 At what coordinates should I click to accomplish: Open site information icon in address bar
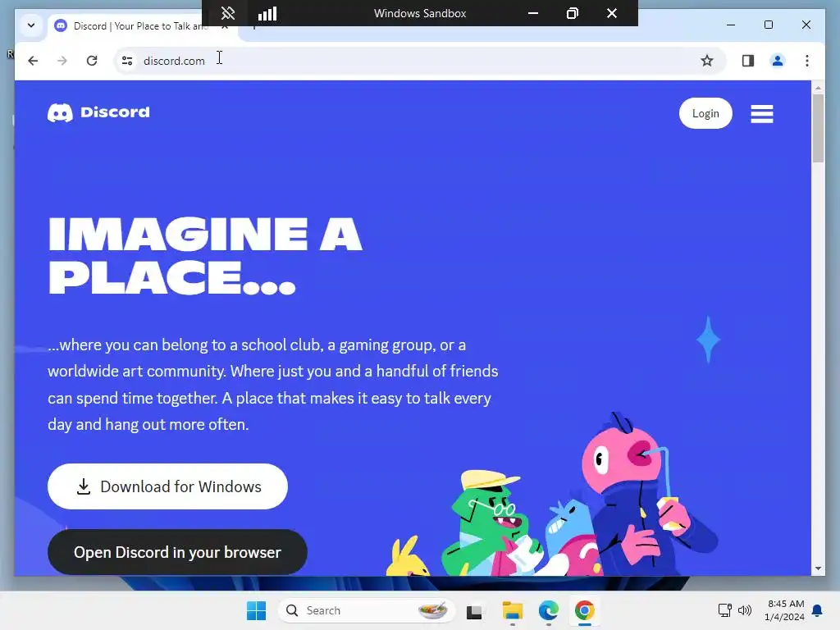[x=127, y=61]
